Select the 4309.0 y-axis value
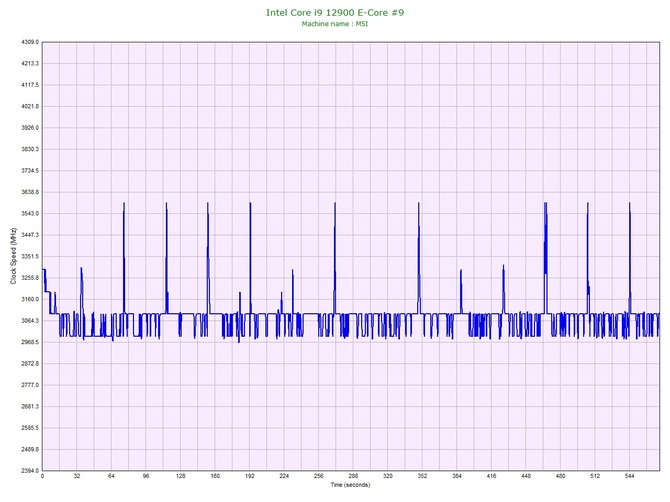670x502 pixels. pyautogui.click(x=30, y=42)
